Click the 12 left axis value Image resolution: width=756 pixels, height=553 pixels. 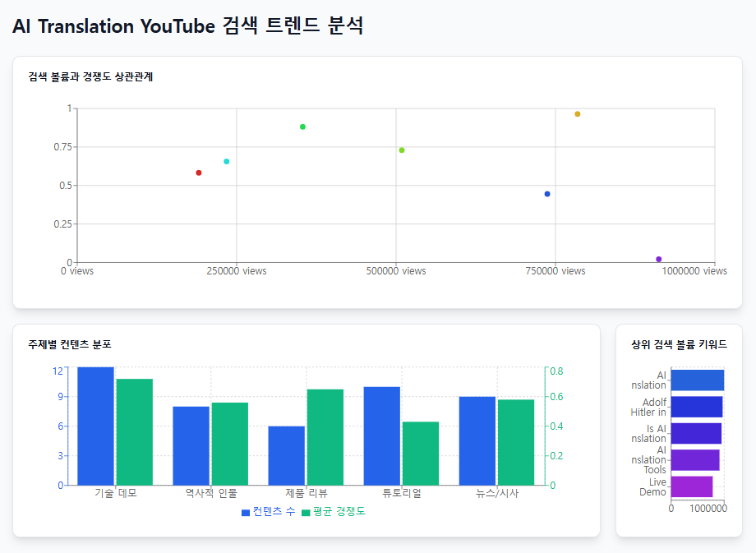(58, 371)
